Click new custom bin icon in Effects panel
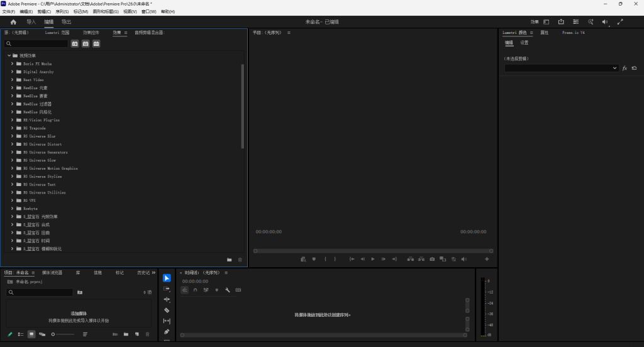This screenshot has height=347, width=644. coord(229,260)
